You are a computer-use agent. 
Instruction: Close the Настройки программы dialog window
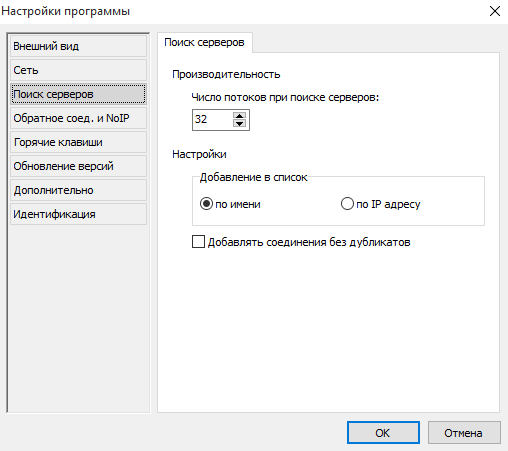[x=495, y=11]
